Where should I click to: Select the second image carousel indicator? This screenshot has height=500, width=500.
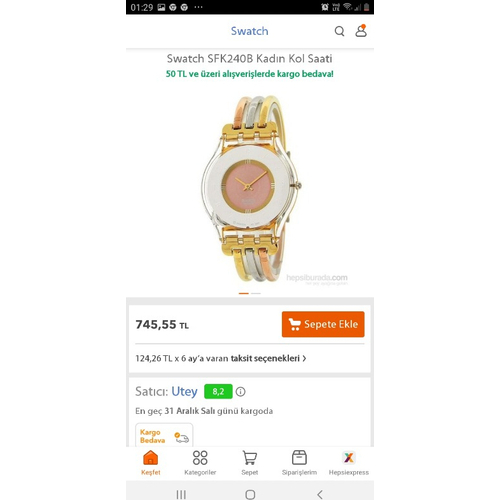pos(256,293)
